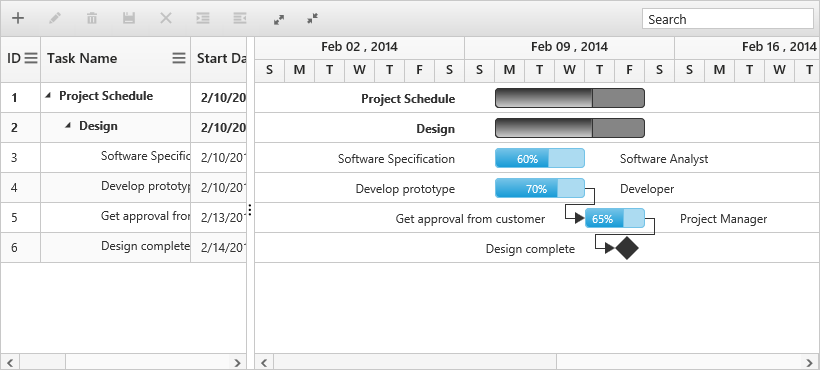Click the Design complete milestone diamond
Viewport: 820px width, 370px height.
(627, 248)
